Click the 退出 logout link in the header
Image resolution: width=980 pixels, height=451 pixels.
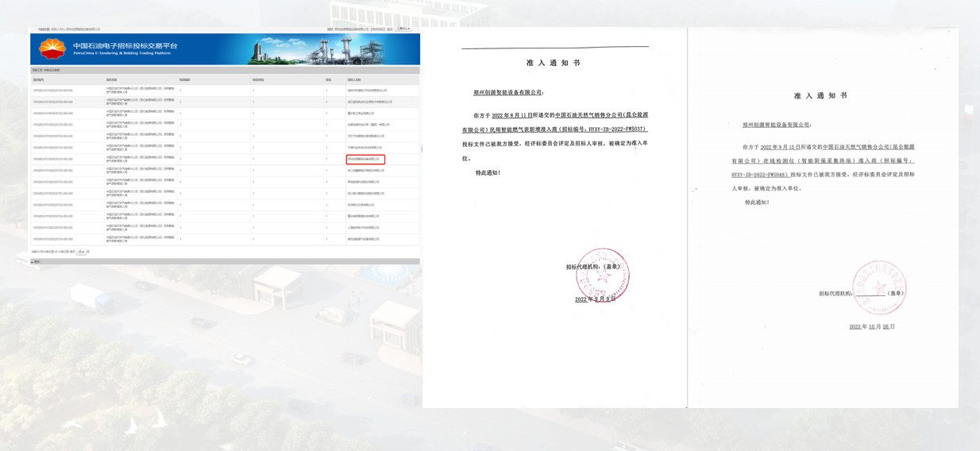point(390,29)
